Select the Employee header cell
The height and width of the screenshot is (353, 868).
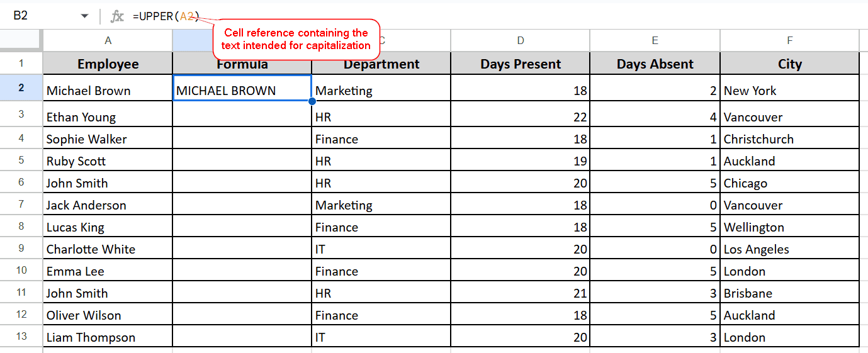(108, 64)
